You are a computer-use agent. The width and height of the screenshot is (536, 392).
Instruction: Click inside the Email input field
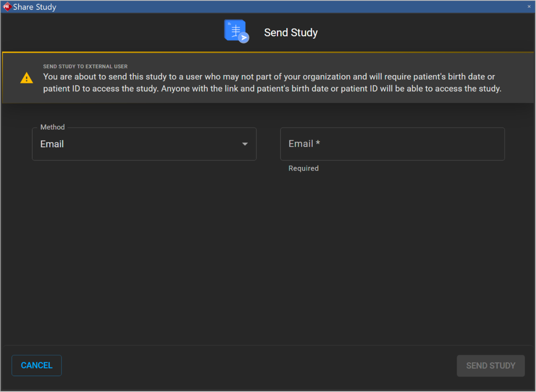392,144
